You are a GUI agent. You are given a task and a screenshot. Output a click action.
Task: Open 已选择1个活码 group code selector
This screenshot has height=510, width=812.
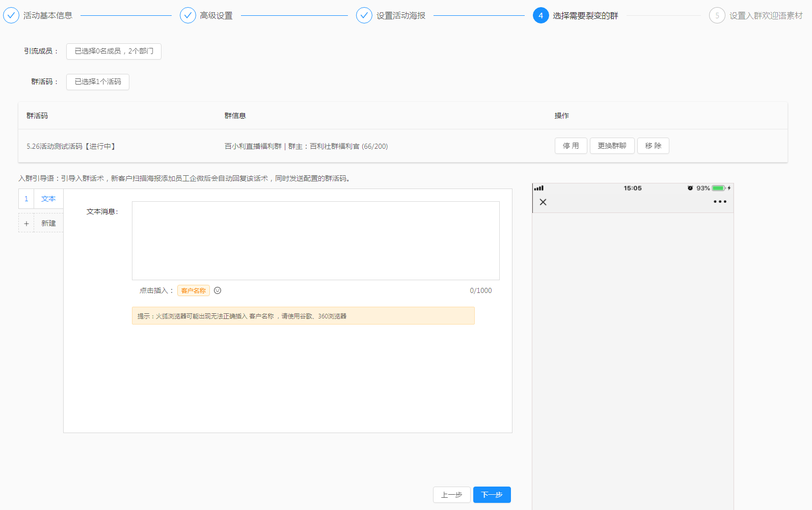(98, 82)
